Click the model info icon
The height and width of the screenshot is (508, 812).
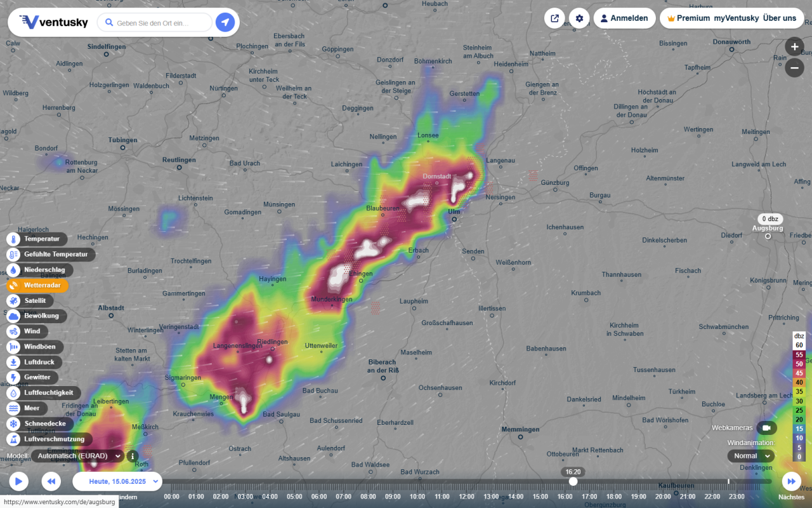coord(133,456)
